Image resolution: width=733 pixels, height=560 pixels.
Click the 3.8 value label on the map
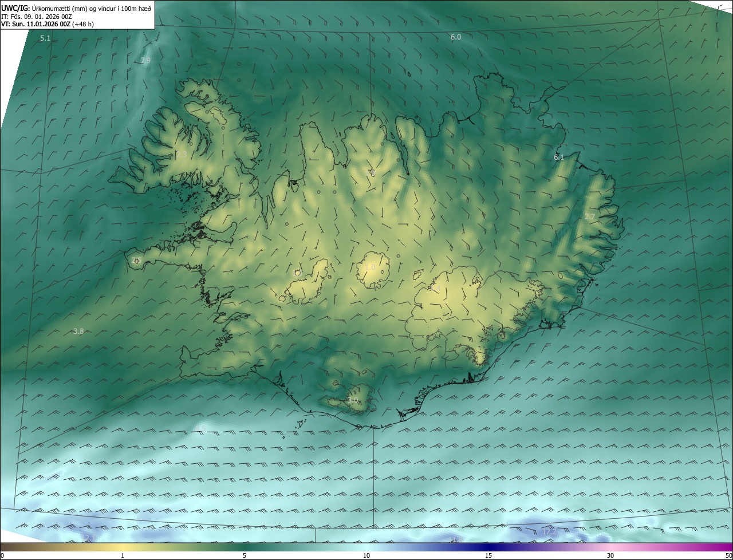[x=78, y=331]
